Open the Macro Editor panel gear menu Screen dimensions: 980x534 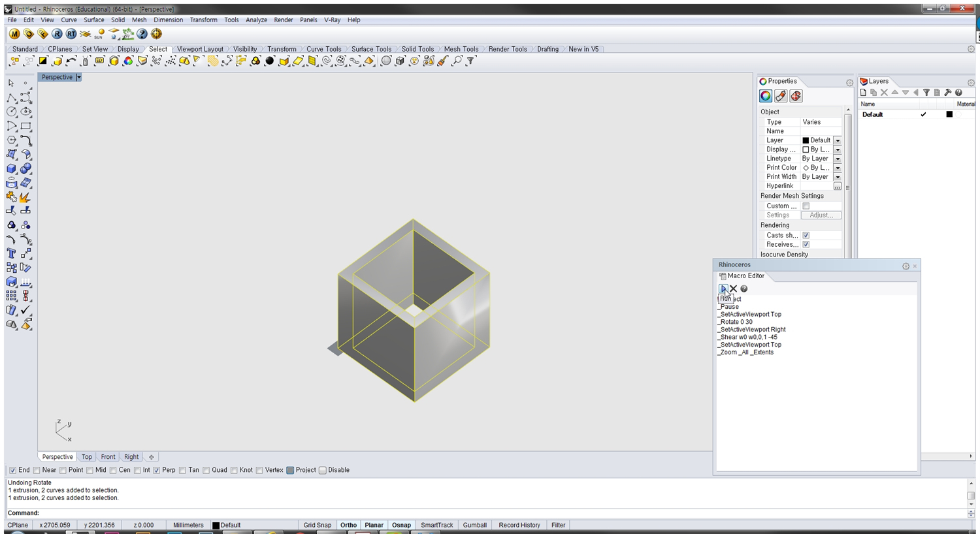pyautogui.click(x=906, y=266)
